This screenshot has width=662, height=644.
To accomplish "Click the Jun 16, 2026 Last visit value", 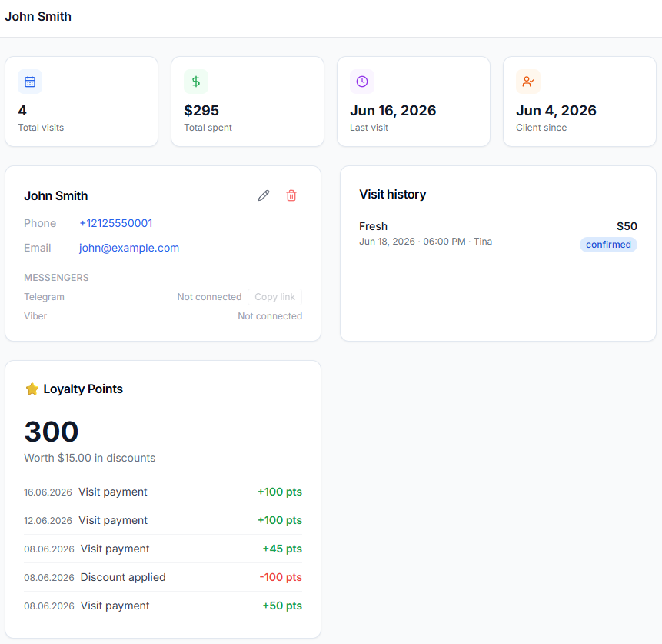I will (393, 110).
